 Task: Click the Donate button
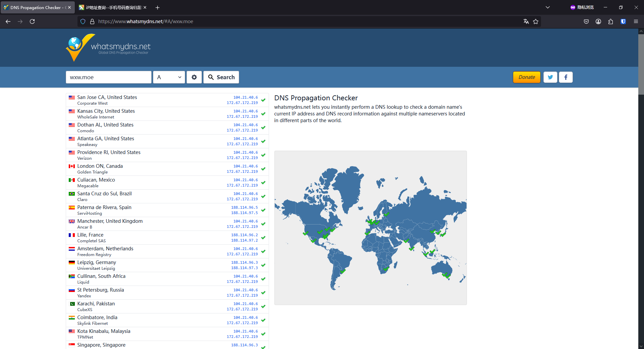(x=527, y=77)
